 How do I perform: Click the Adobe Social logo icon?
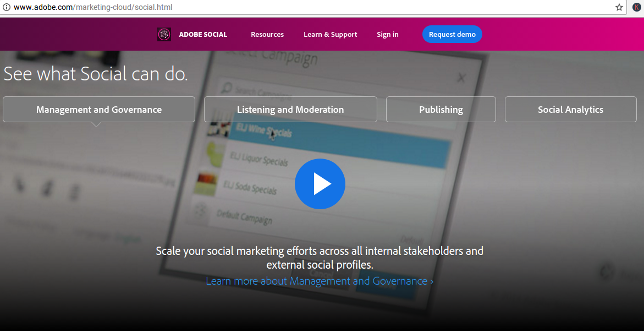click(x=163, y=34)
